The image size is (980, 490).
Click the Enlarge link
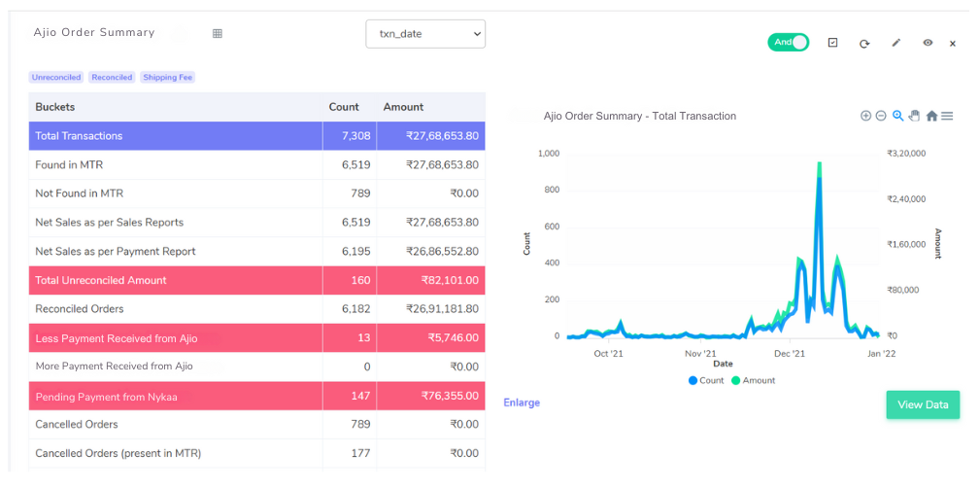(522, 403)
